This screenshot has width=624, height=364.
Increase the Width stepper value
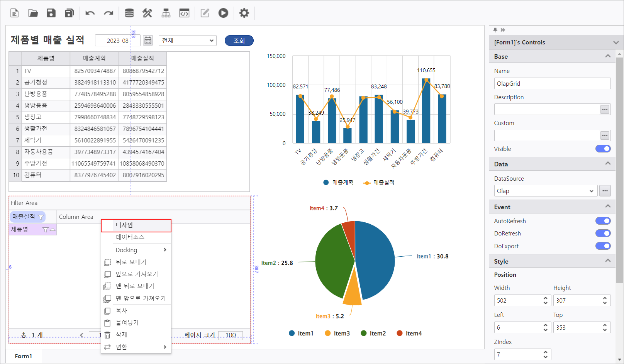546,298
